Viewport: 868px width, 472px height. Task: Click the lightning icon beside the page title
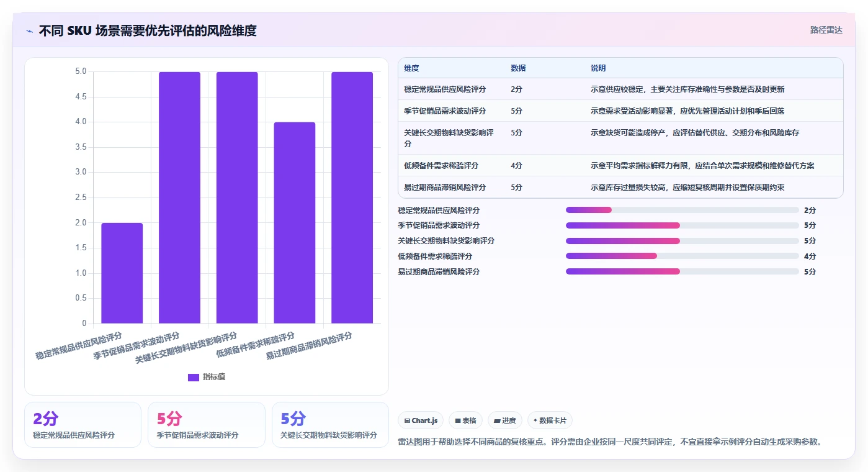point(29,31)
